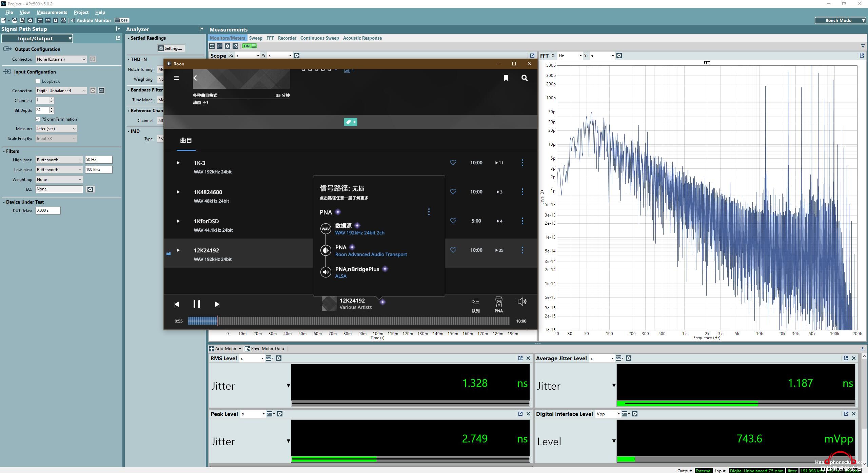868x473 pixels.
Task: Click the DUT Delay input field
Action: pyautogui.click(x=48, y=210)
